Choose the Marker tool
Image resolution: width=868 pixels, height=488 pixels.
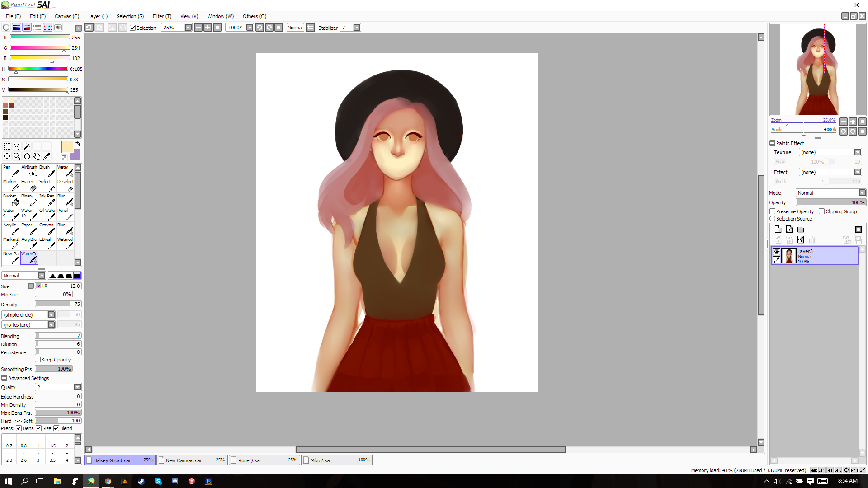[11, 185]
